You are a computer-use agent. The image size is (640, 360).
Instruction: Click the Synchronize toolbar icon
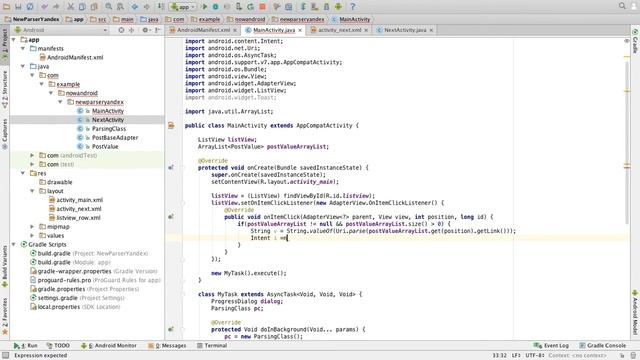click(x=30, y=7)
